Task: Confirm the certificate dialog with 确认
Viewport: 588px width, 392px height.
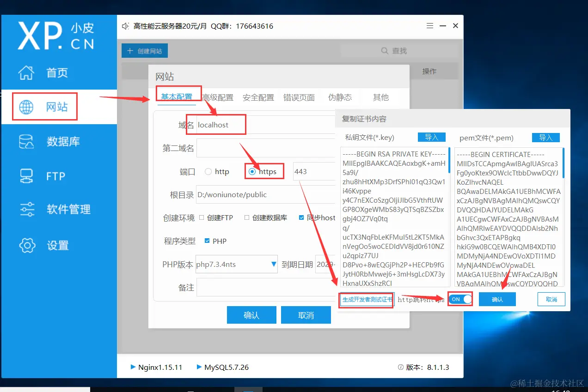Action: 497,299
